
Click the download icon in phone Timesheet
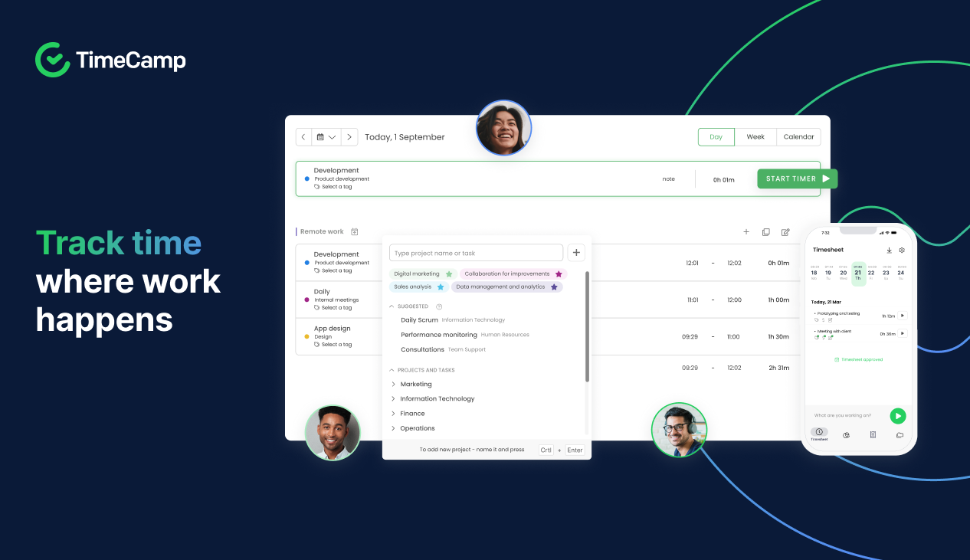tap(889, 250)
